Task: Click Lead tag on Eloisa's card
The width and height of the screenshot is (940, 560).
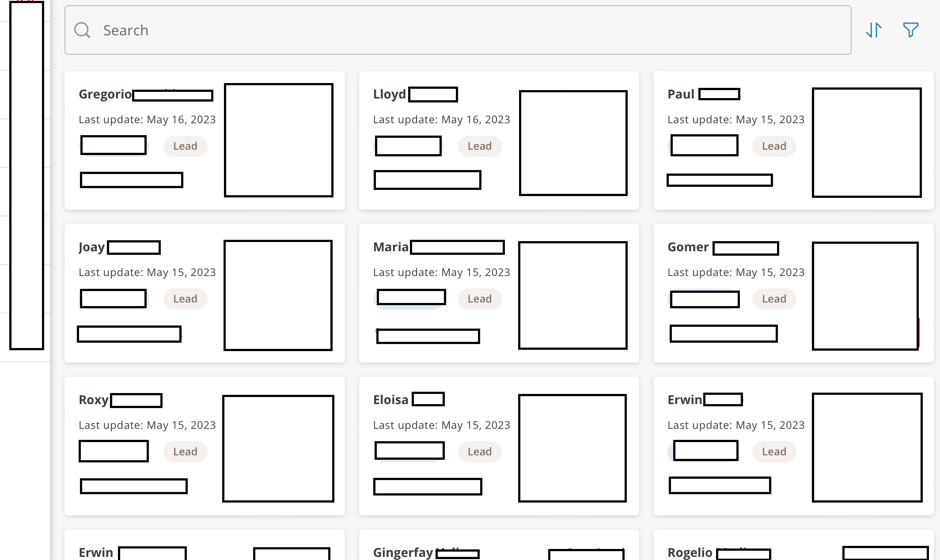Action: tap(479, 452)
